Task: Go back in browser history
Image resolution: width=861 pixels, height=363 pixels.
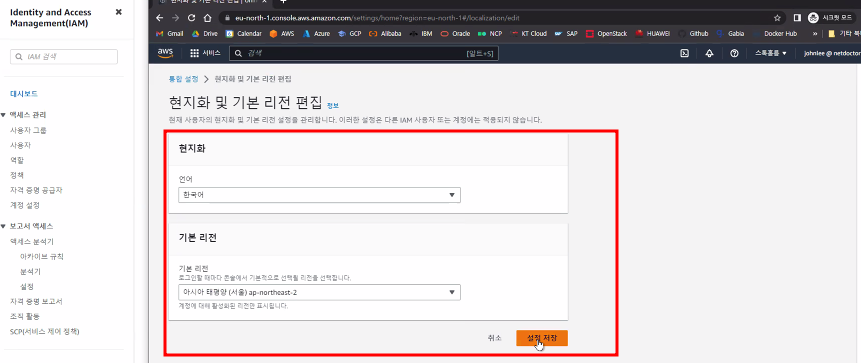Action: tap(159, 18)
